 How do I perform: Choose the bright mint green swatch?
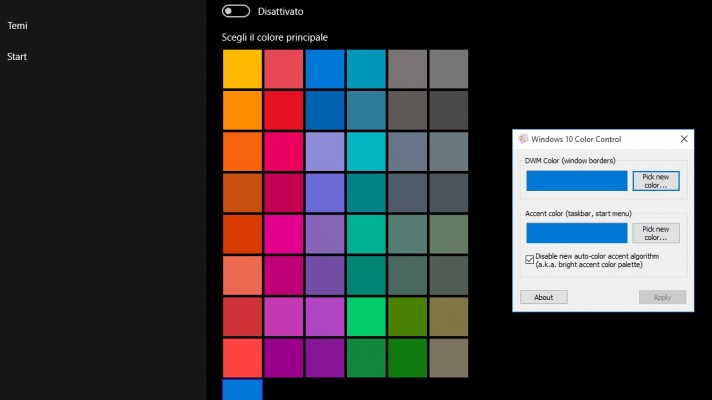click(366, 316)
